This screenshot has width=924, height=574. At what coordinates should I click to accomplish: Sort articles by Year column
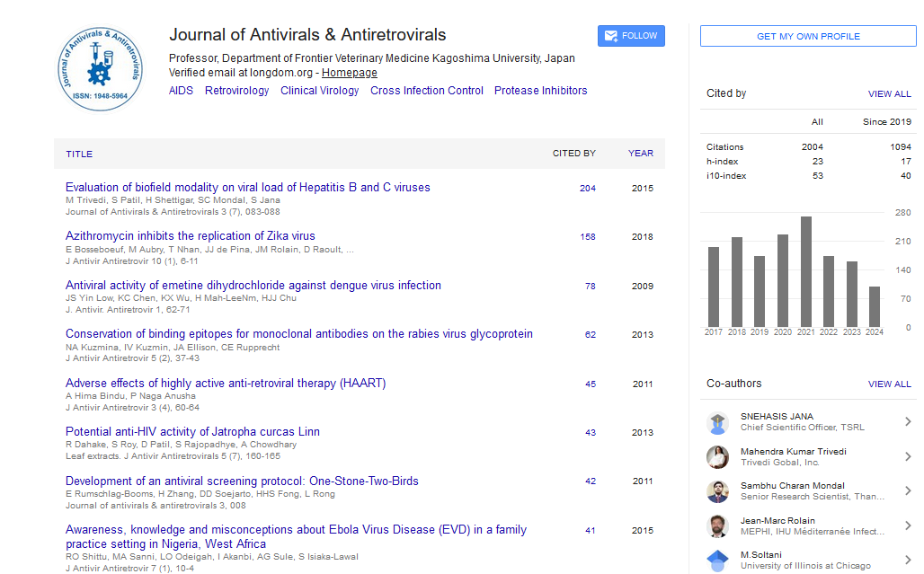click(x=640, y=154)
